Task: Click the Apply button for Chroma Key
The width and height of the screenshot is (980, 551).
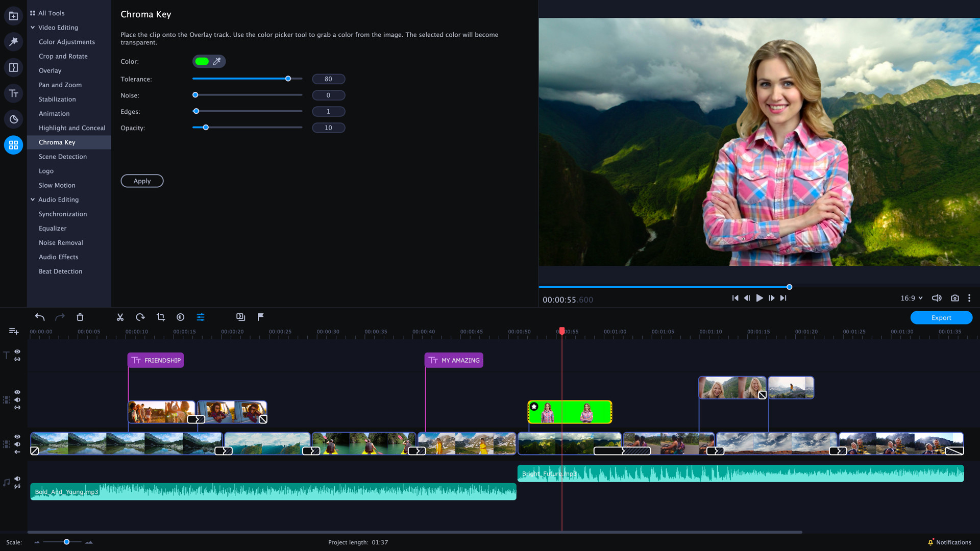Action: click(x=142, y=180)
